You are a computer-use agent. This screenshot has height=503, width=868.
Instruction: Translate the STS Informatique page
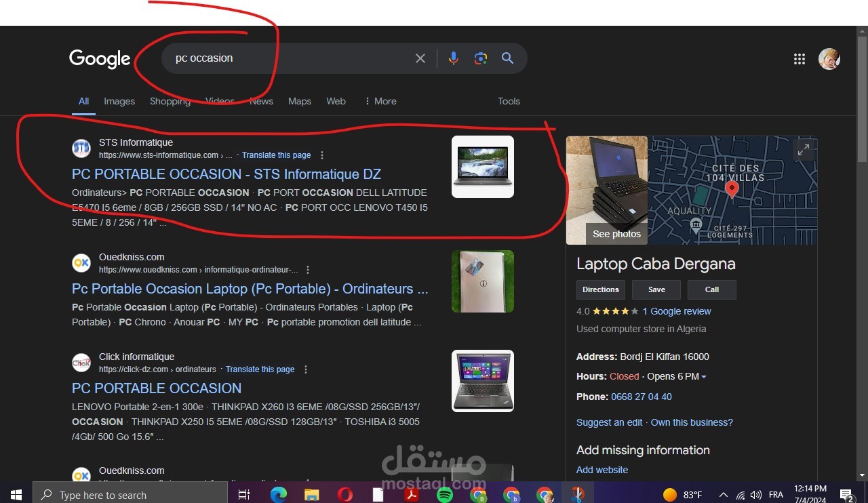coord(277,155)
